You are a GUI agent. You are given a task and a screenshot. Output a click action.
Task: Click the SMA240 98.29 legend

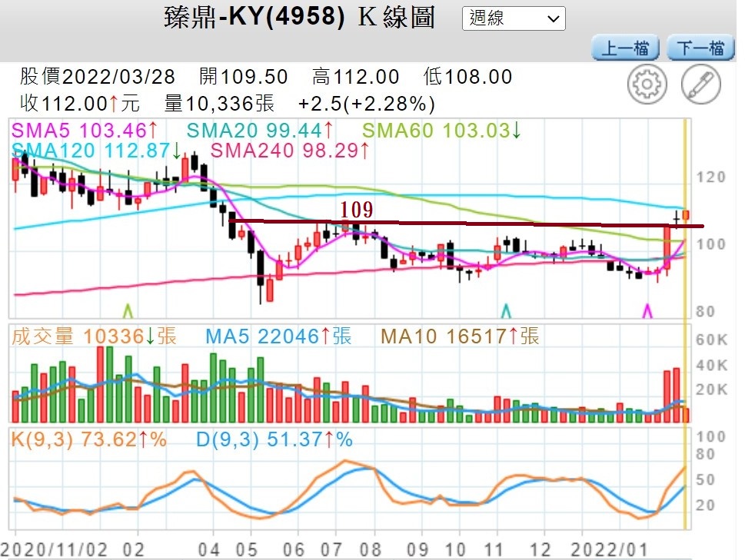point(290,151)
